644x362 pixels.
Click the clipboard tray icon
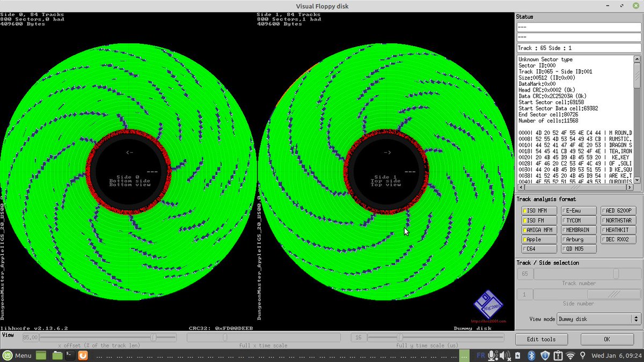(x=558, y=356)
